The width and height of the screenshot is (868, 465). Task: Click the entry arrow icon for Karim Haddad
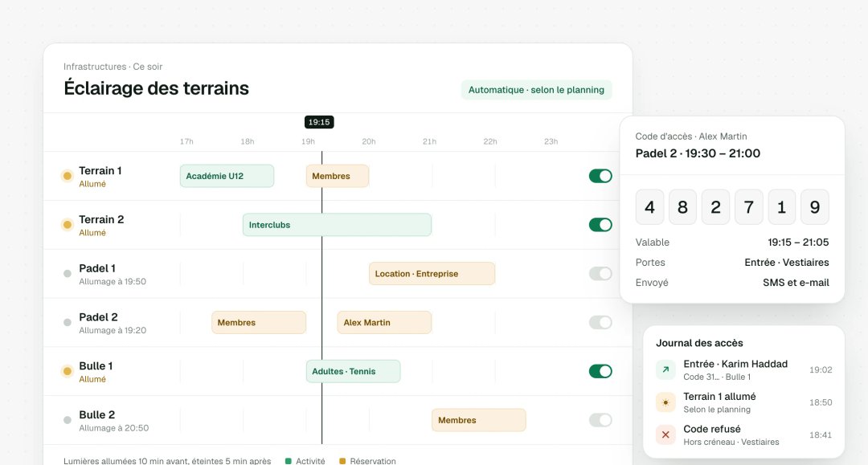665,370
